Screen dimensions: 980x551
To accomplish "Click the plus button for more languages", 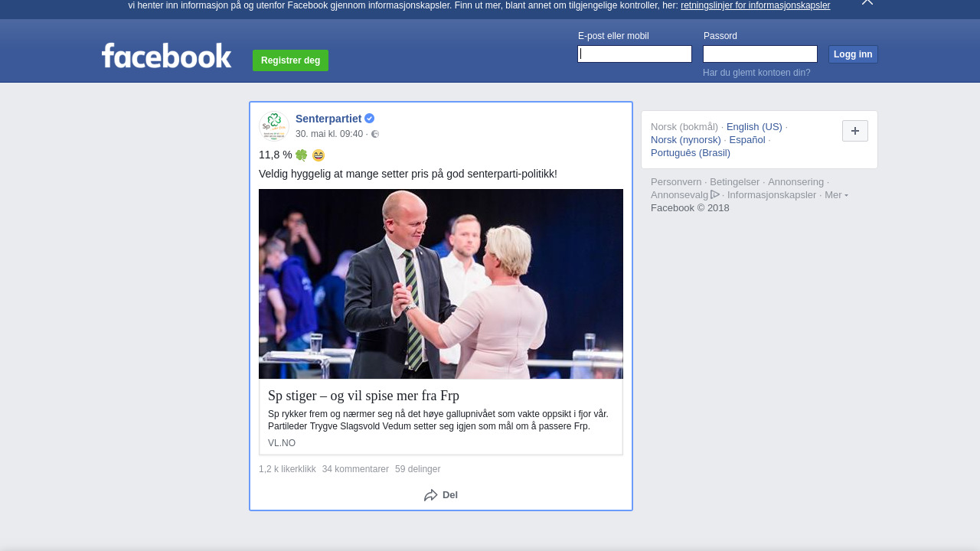I will [x=855, y=131].
